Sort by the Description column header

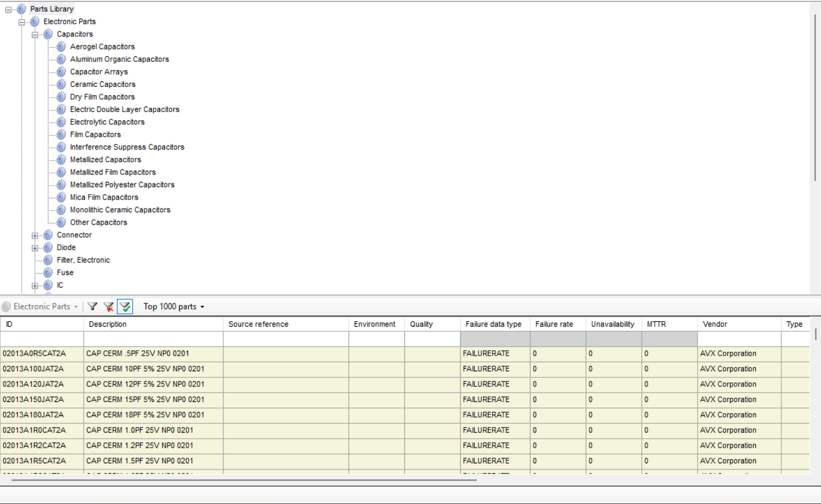pyautogui.click(x=153, y=324)
